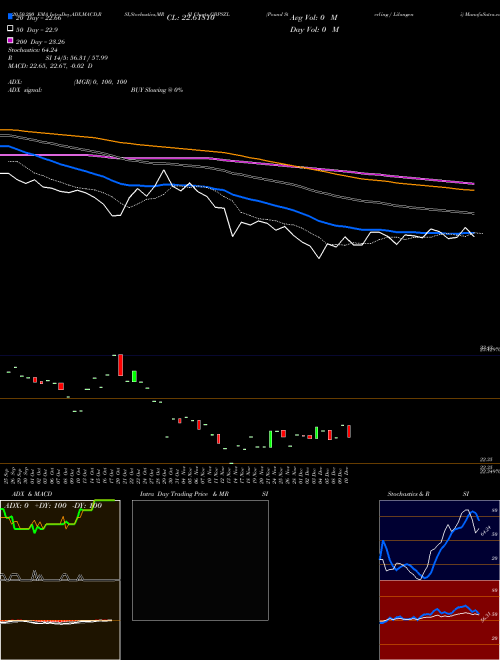Image resolution: width=500 pixels, height=660 pixels.
Task: Click the 'CL: 22.61' close price text
Action: [191, 18]
